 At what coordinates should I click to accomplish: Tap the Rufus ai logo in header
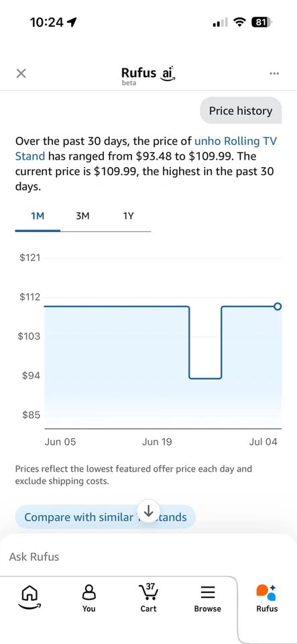pos(149,74)
